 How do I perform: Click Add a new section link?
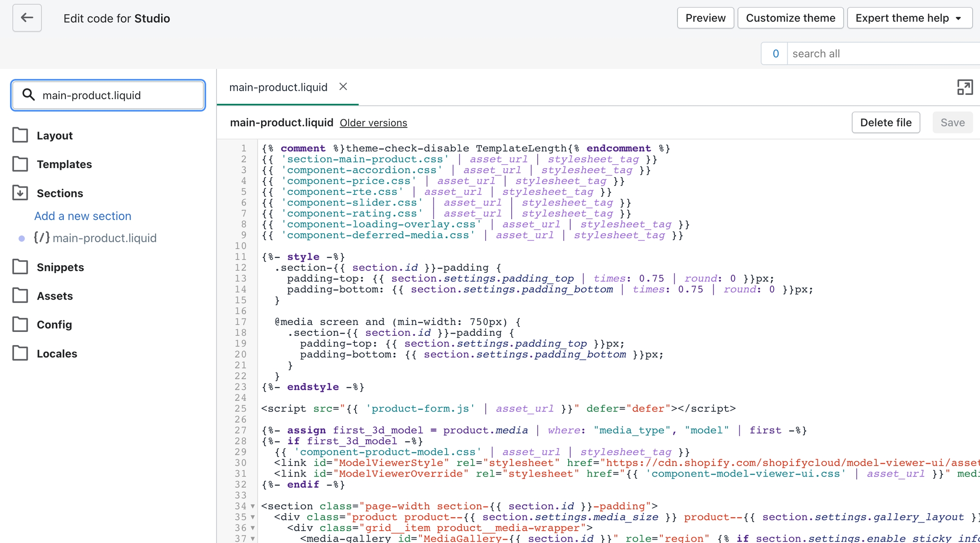coord(83,216)
